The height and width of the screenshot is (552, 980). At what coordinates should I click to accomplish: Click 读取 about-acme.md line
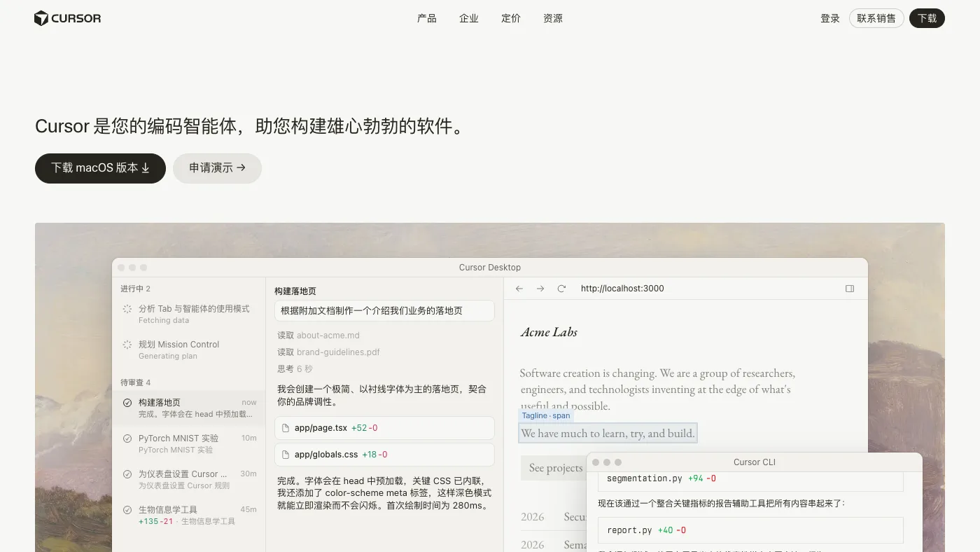(x=318, y=336)
